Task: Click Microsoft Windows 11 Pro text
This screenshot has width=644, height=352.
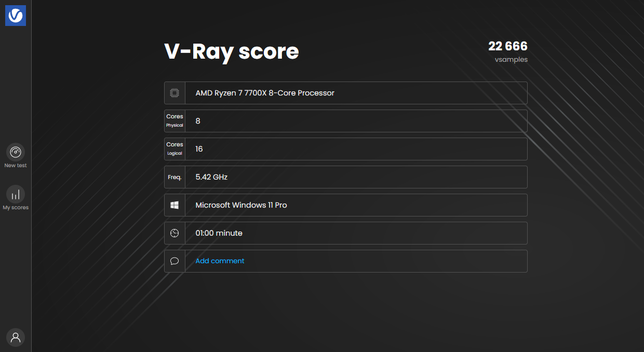Action: coord(241,205)
